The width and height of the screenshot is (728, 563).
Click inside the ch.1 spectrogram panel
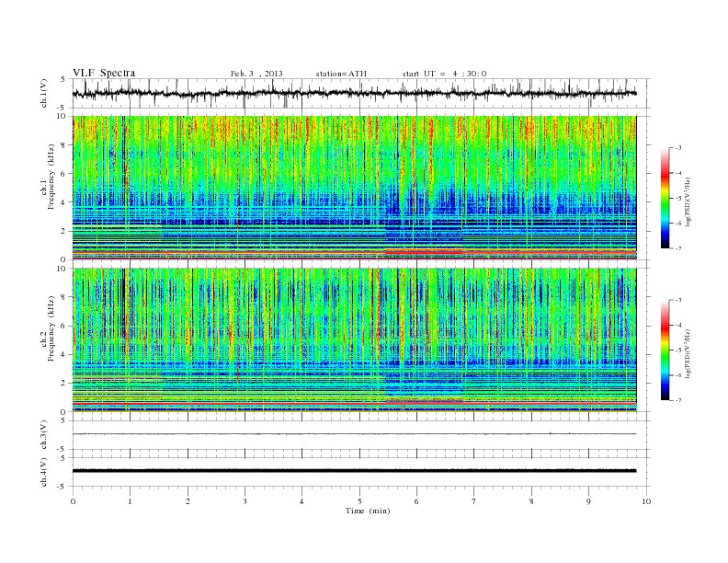pyautogui.click(x=354, y=187)
